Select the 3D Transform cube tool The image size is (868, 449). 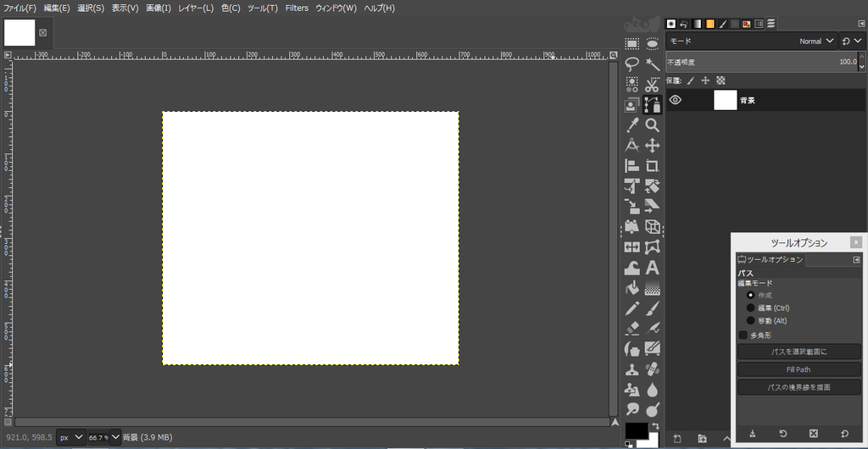[x=653, y=227]
